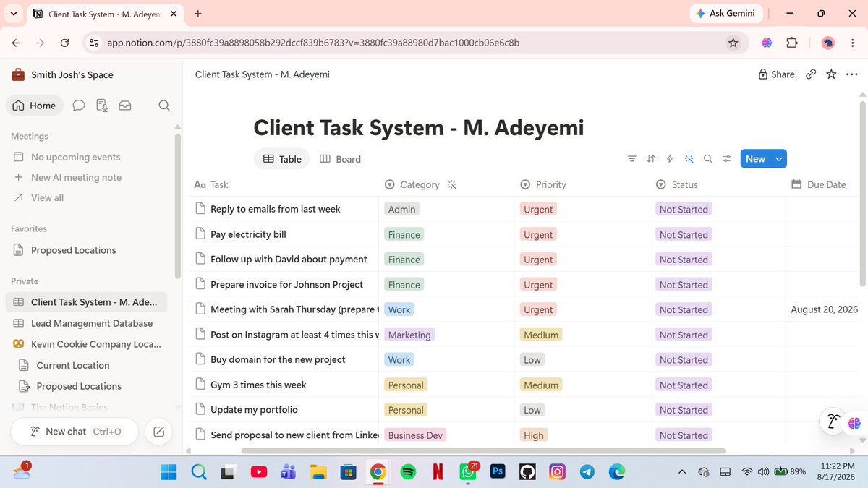Click the horizontal scrollbar under the table
This screenshot has width=868, height=488.
click(483, 450)
